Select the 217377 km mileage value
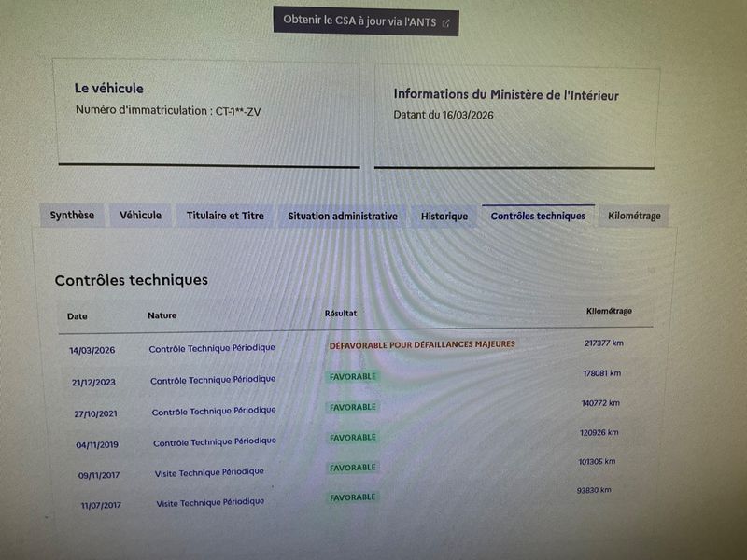Viewport: 747px width, 560px height. pos(604,343)
